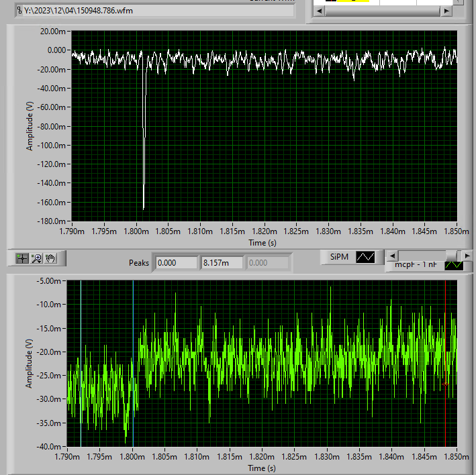Select the Peaks field showing 8.157m
The width and height of the screenshot is (476, 475).
pyautogui.click(x=222, y=263)
